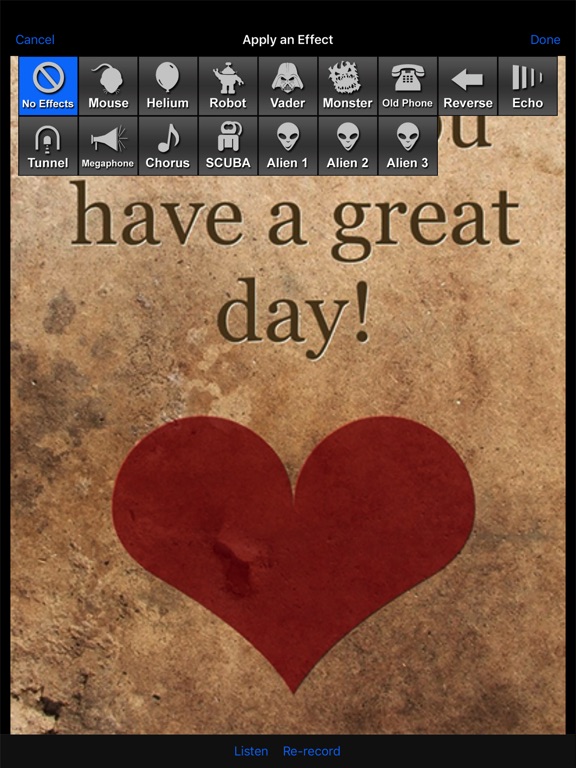Select the Echo effect
The height and width of the screenshot is (768, 576).
click(528, 86)
